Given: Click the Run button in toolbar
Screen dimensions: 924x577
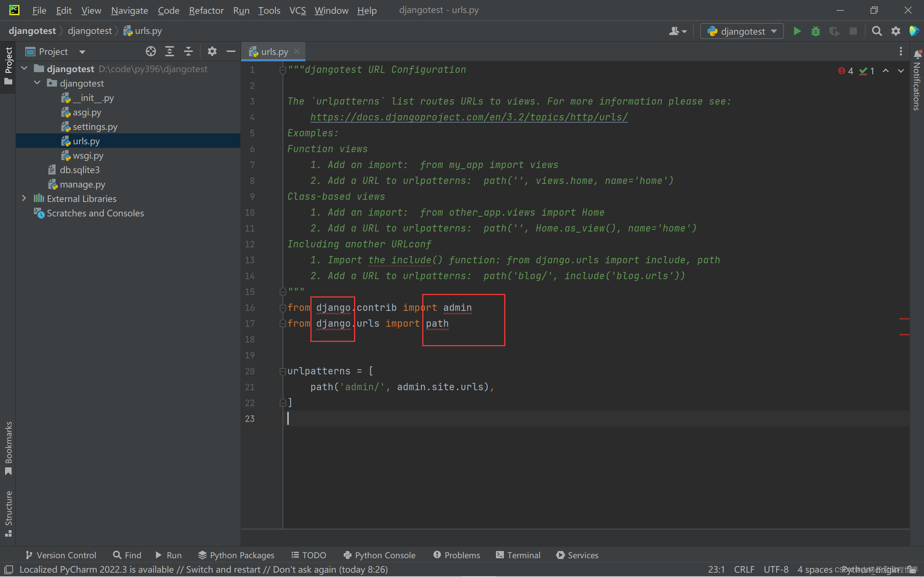Looking at the screenshot, I should click(796, 31).
